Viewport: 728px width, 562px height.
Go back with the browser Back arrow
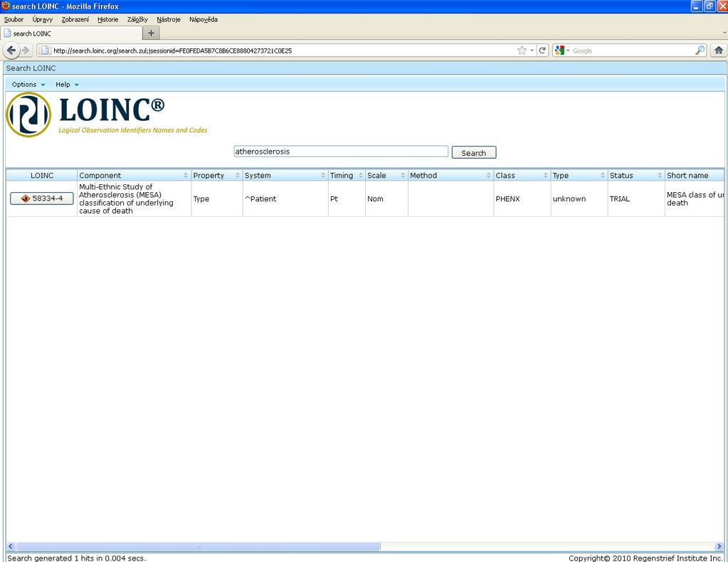point(11,50)
